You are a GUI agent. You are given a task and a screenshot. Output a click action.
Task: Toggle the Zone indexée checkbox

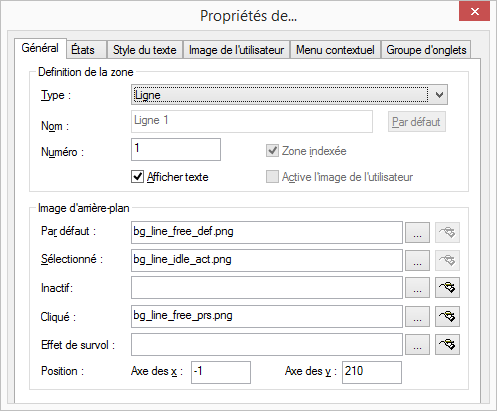(x=272, y=151)
